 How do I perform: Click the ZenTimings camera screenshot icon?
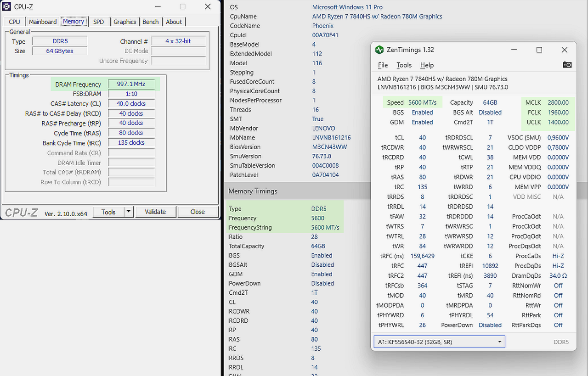coord(567,65)
